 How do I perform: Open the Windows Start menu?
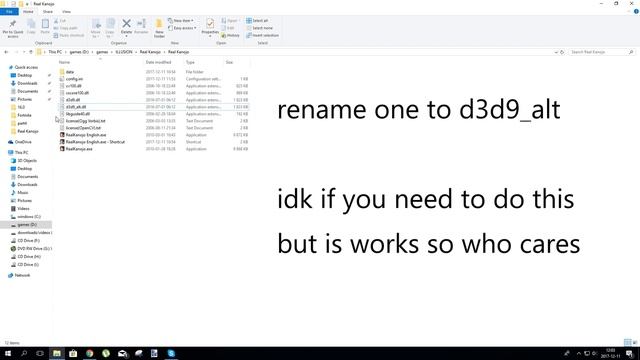point(8,353)
